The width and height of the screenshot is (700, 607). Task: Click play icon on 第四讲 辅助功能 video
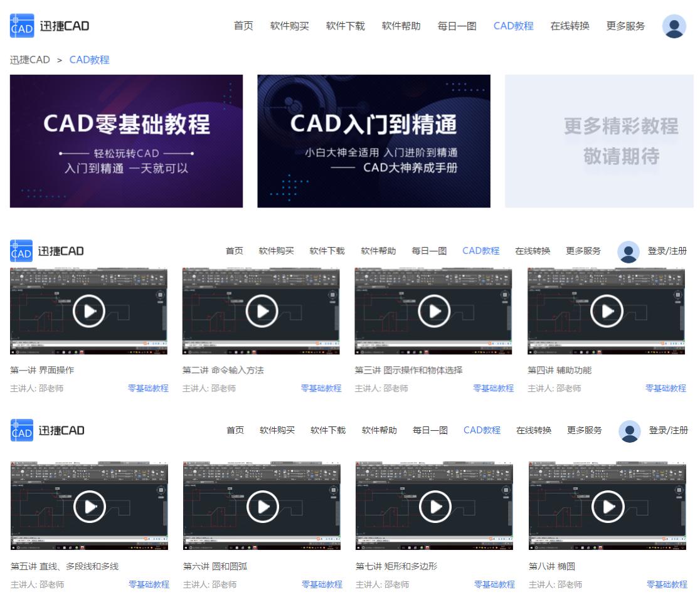[608, 310]
